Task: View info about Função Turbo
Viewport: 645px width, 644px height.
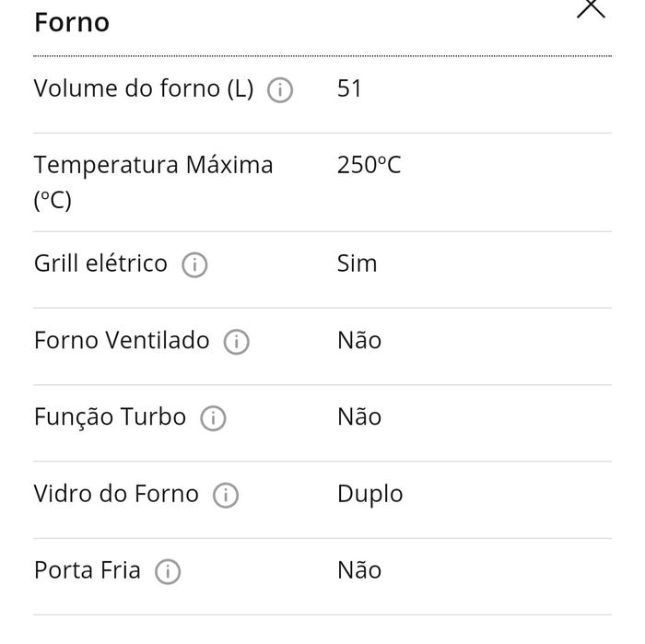Action: 213,418
